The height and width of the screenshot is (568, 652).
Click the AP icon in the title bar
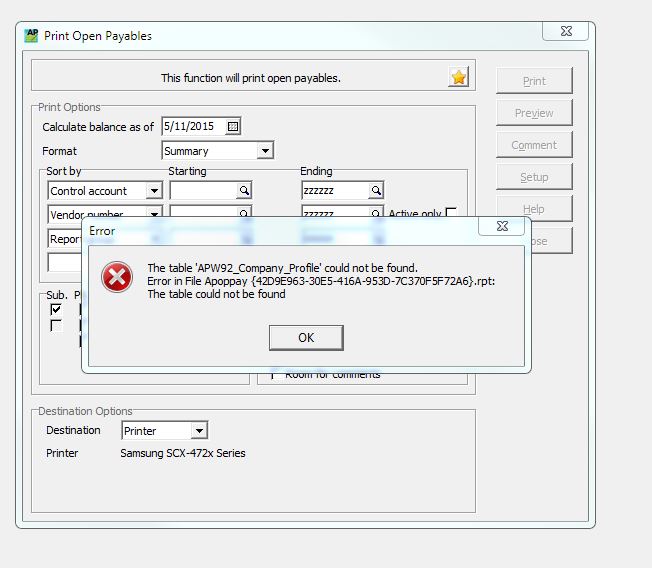tap(31, 35)
